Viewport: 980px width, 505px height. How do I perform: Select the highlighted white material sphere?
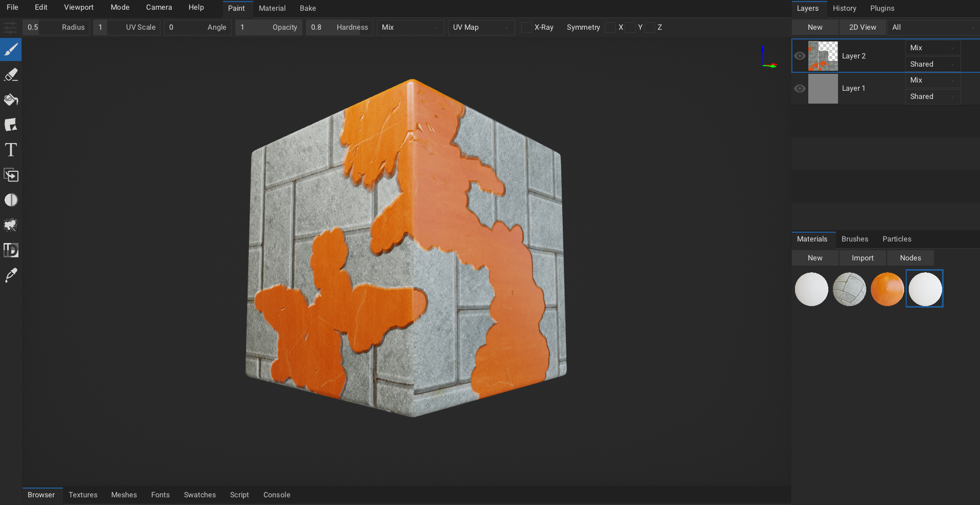point(925,289)
